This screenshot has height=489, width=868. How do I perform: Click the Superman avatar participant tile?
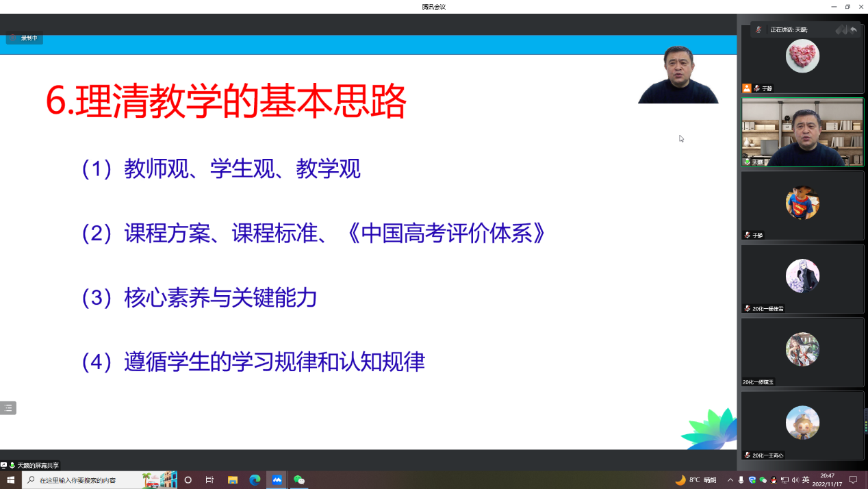(x=802, y=205)
